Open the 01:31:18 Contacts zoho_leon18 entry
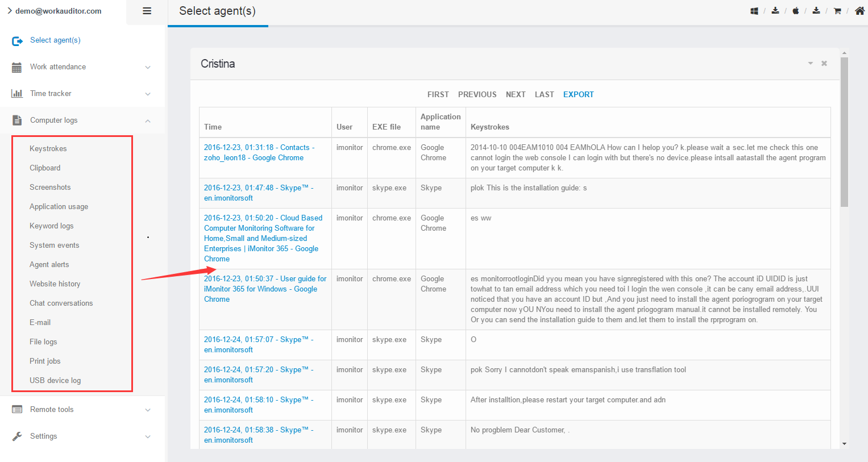The height and width of the screenshot is (462, 868). coord(259,152)
